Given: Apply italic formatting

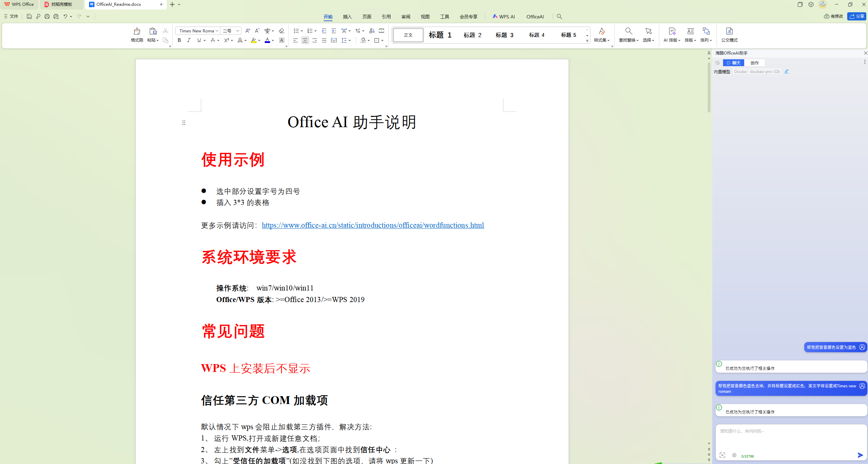Looking at the screenshot, I should click(x=189, y=40).
